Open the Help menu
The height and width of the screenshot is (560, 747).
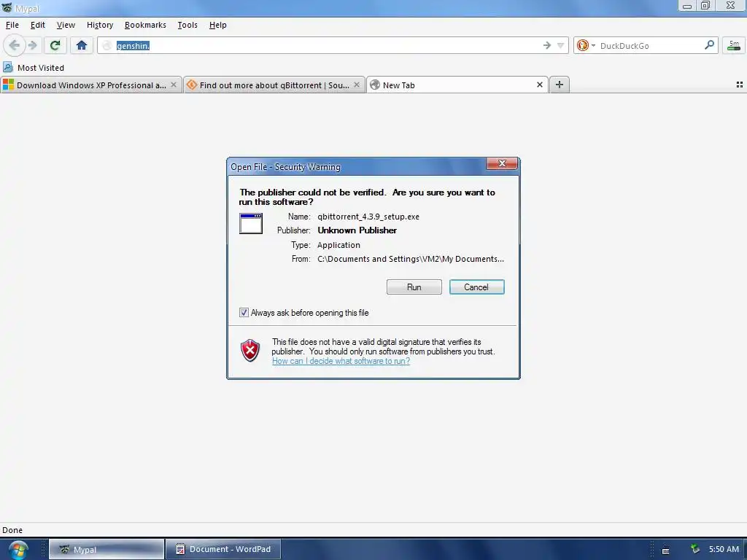coord(217,25)
